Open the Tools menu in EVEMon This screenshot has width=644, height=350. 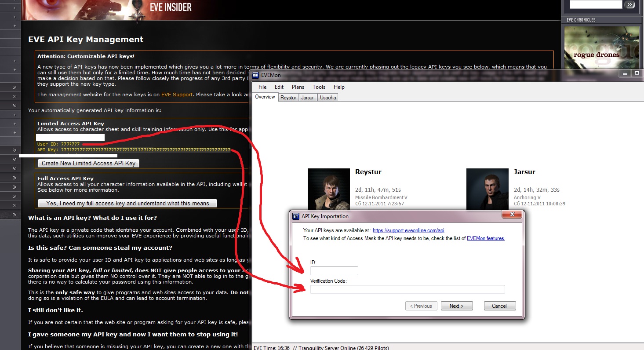coord(319,87)
